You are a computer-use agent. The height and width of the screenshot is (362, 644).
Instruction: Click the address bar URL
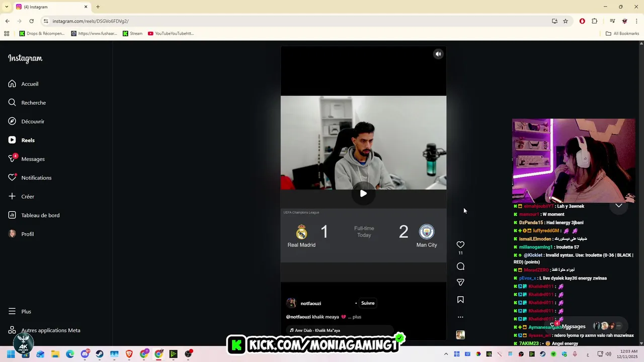(x=91, y=21)
